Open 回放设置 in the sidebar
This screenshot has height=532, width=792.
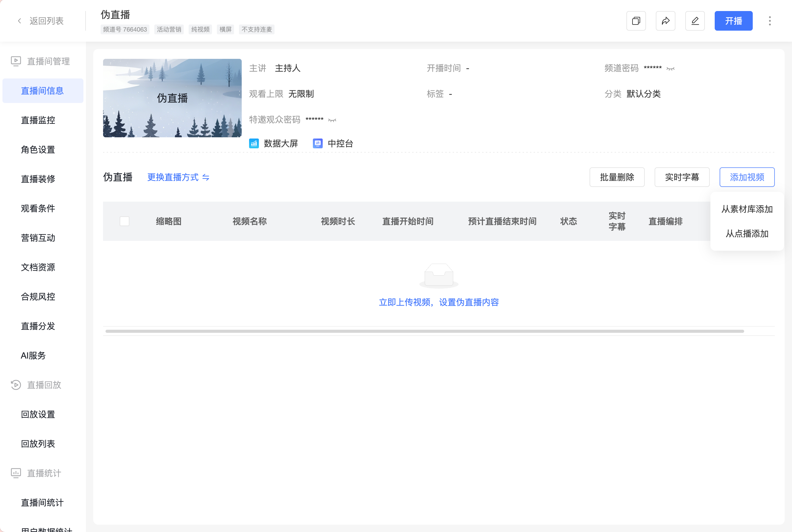[x=38, y=414]
